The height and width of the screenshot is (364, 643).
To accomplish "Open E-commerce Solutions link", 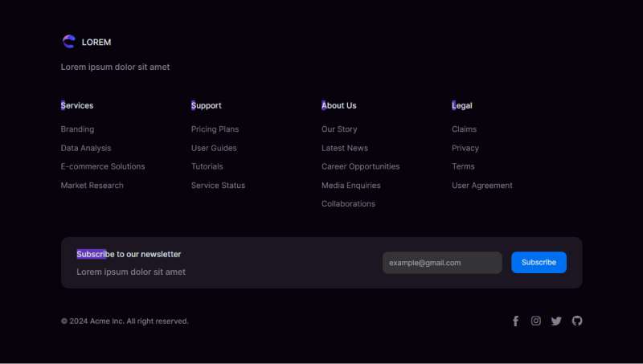I will (103, 166).
